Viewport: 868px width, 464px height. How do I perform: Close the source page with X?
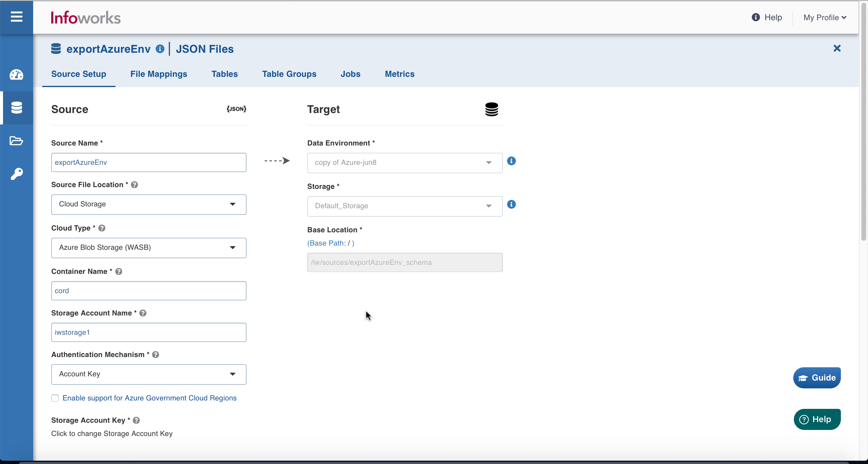click(x=837, y=48)
